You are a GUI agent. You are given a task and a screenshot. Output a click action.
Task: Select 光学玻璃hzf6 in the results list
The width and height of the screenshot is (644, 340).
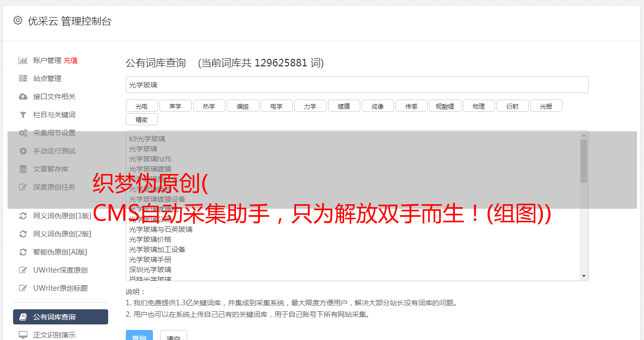coord(150,159)
